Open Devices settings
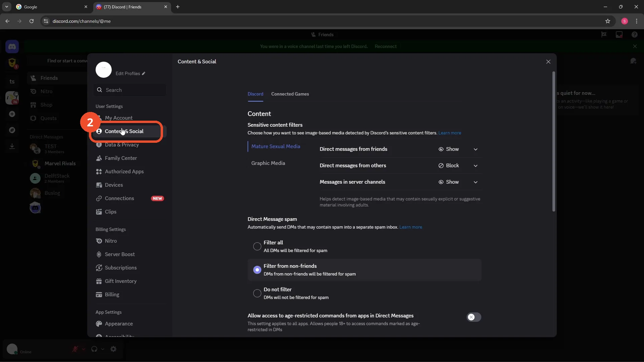644x362 pixels. [129, 185]
